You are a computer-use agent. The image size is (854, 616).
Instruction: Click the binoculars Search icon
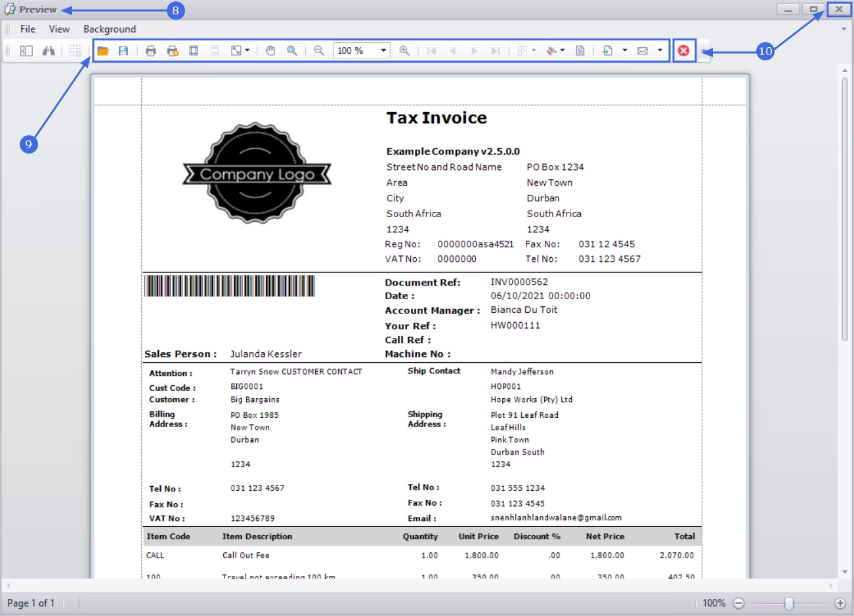[x=49, y=51]
